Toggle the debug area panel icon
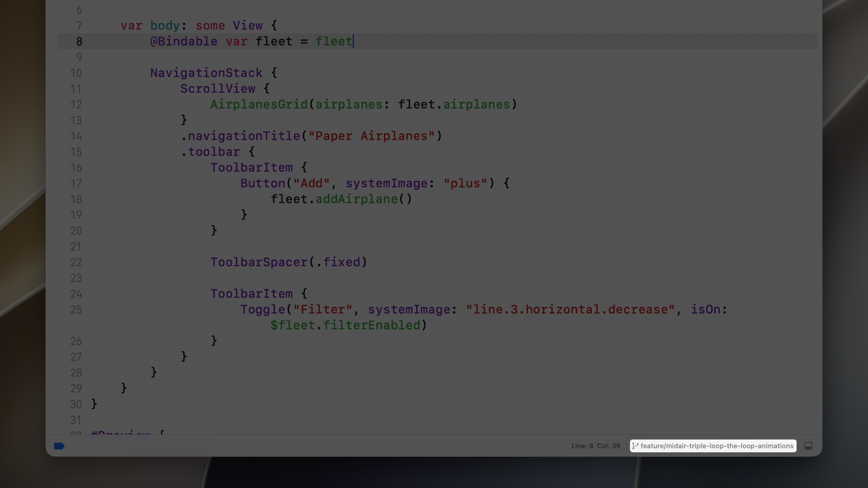The width and height of the screenshot is (868, 488). click(x=808, y=446)
